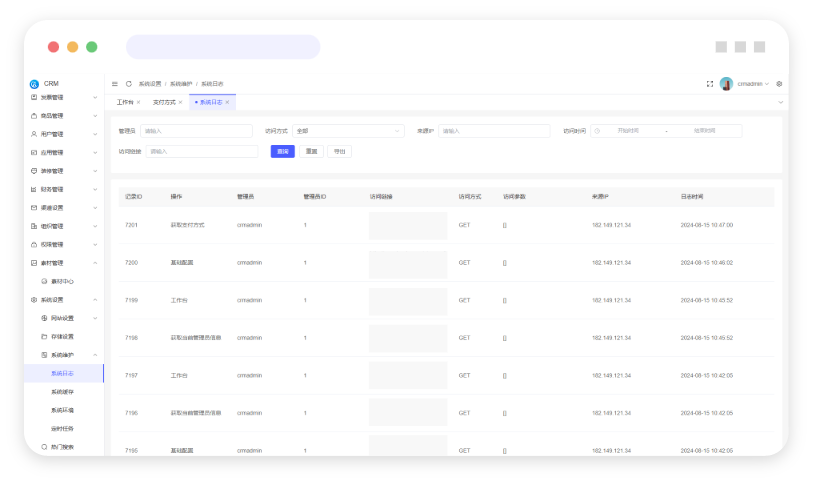Viewport: 813px width, 484px height.
Task: Expand the 商品管理 menu chevron
Action: (95, 116)
